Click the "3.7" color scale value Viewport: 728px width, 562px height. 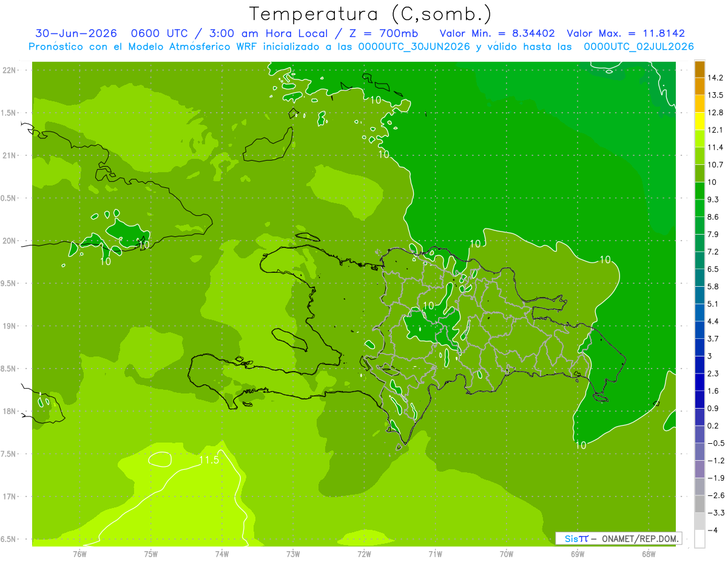(713, 339)
